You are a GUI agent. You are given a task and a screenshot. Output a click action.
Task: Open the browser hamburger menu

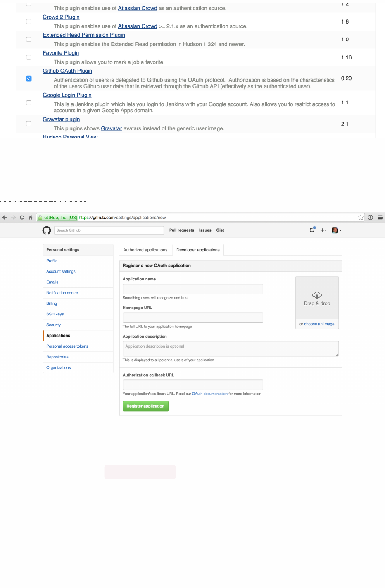(x=380, y=218)
